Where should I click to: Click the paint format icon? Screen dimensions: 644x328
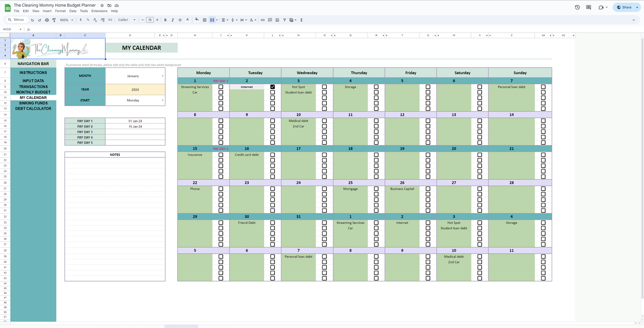tap(54, 20)
